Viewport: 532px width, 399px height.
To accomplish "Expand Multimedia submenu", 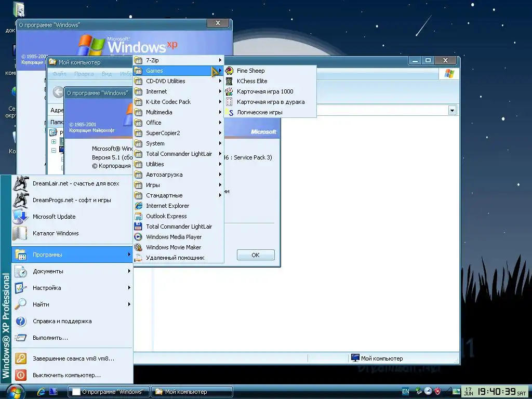I will (x=179, y=112).
